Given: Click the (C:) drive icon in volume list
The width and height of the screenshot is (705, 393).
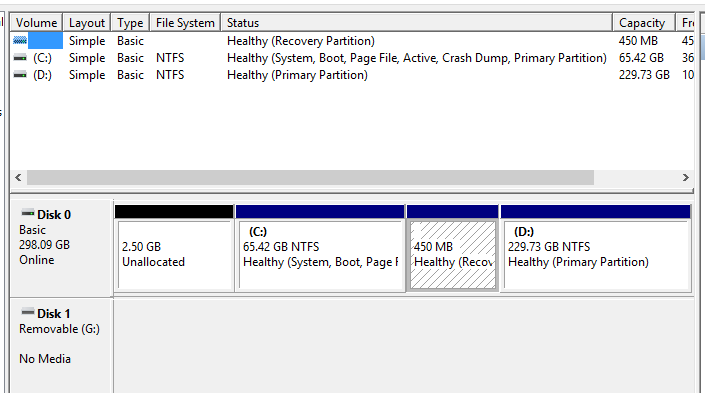Looking at the screenshot, I should 20,58.
